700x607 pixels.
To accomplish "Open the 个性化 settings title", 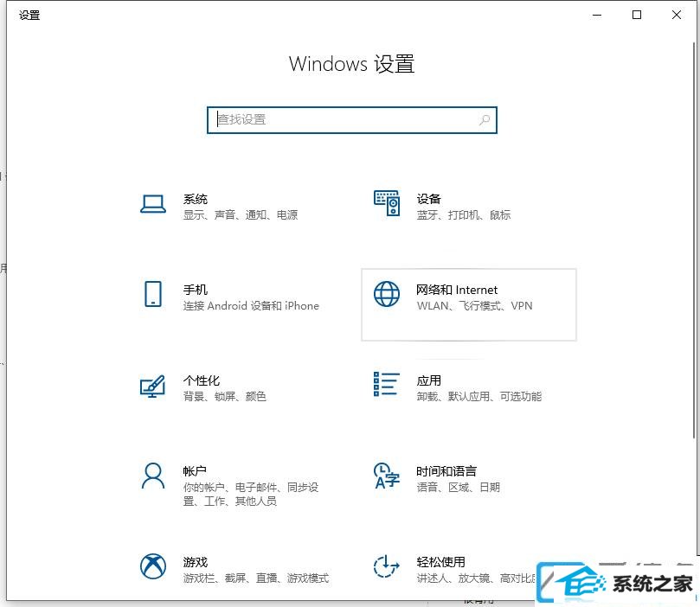I will tap(202, 380).
